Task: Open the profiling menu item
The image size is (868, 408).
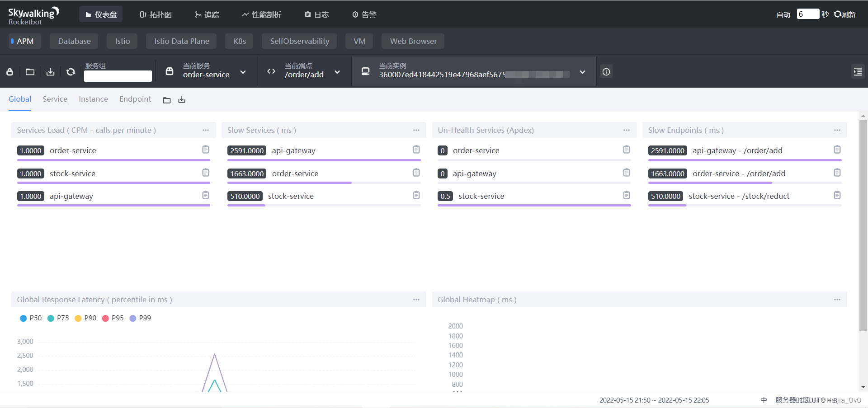Action: 261,14
